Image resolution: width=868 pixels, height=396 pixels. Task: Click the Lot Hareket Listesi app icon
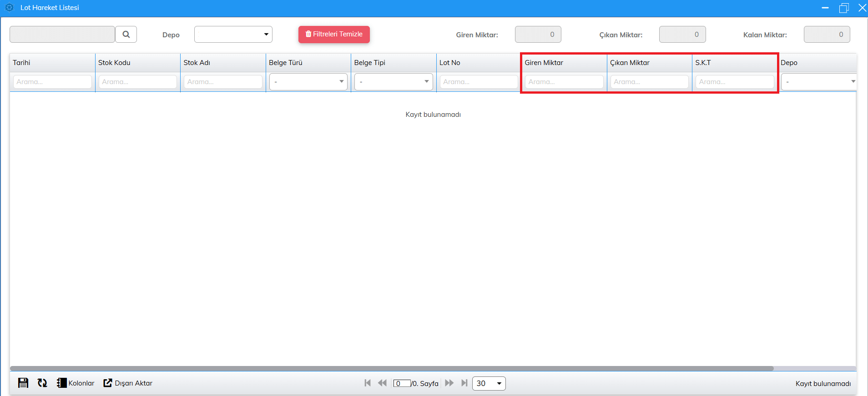(9, 8)
